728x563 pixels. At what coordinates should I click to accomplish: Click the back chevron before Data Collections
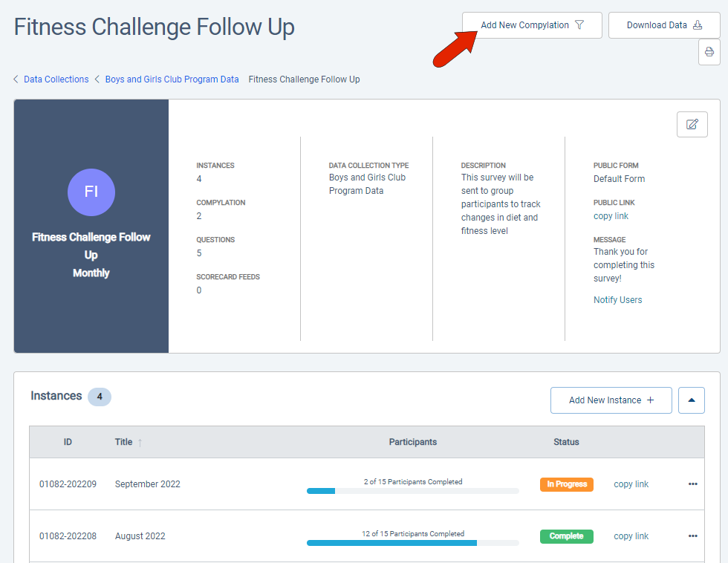(16, 79)
